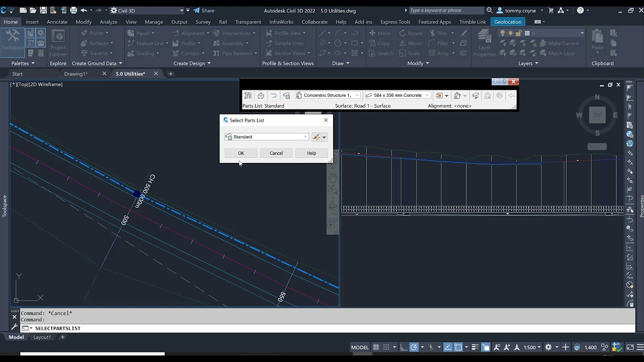This screenshot has width=644, height=362.
Task: Switch to Layout1 tab
Action: coord(42,337)
